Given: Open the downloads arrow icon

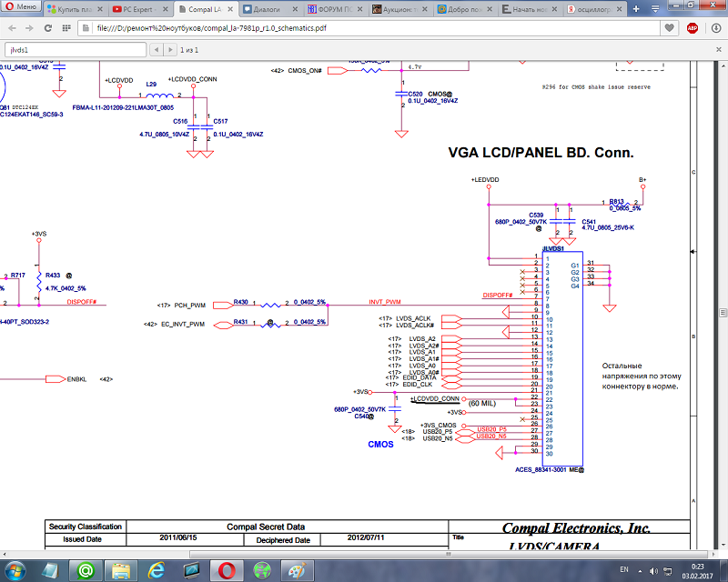Looking at the screenshot, I should click(x=714, y=28).
